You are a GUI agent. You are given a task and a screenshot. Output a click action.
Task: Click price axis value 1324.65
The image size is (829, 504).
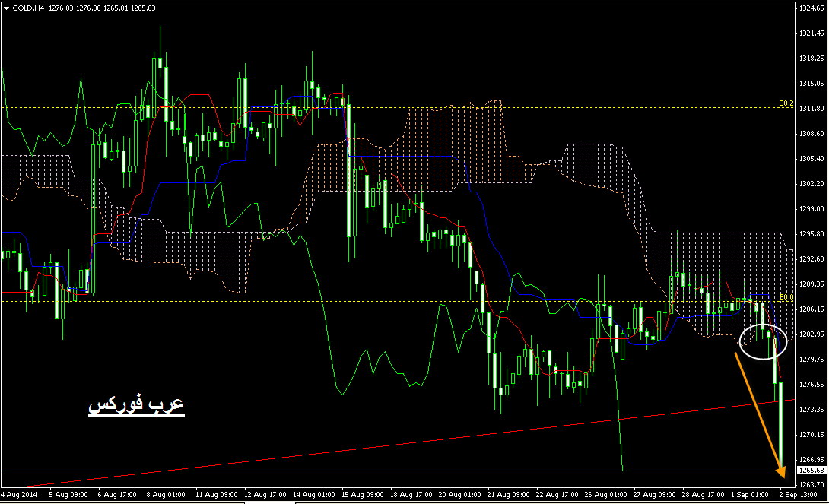pyautogui.click(x=812, y=8)
